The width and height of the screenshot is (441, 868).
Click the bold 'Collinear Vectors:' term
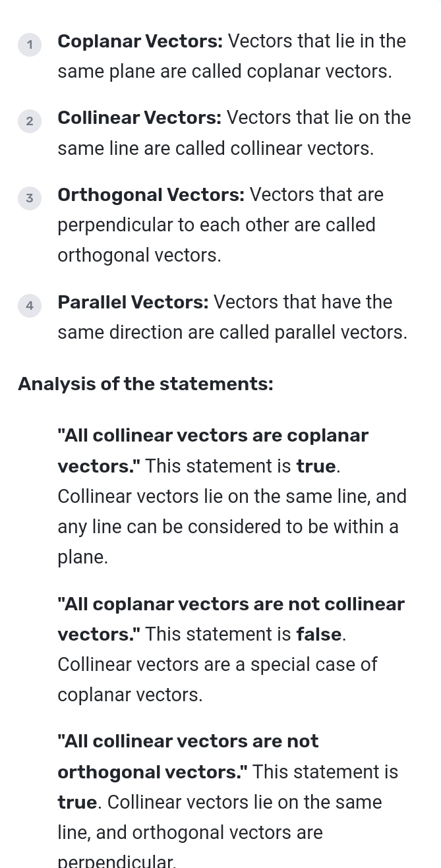(x=139, y=118)
